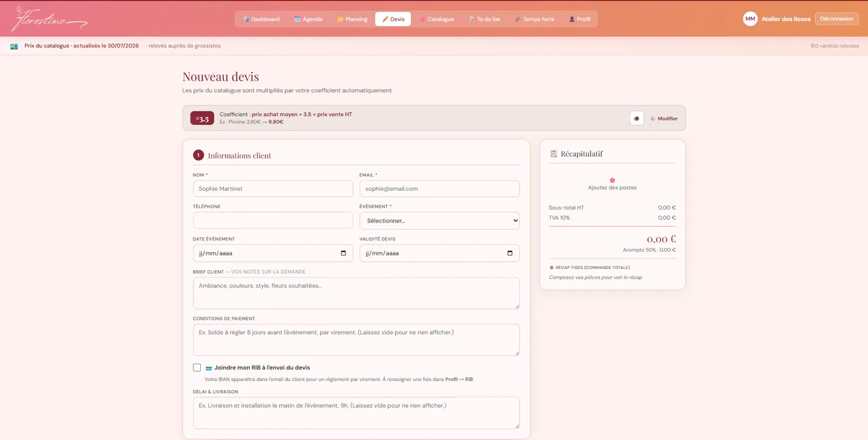Click the "Sous-total HT" label
This screenshot has width=868, height=440.
[566, 208]
